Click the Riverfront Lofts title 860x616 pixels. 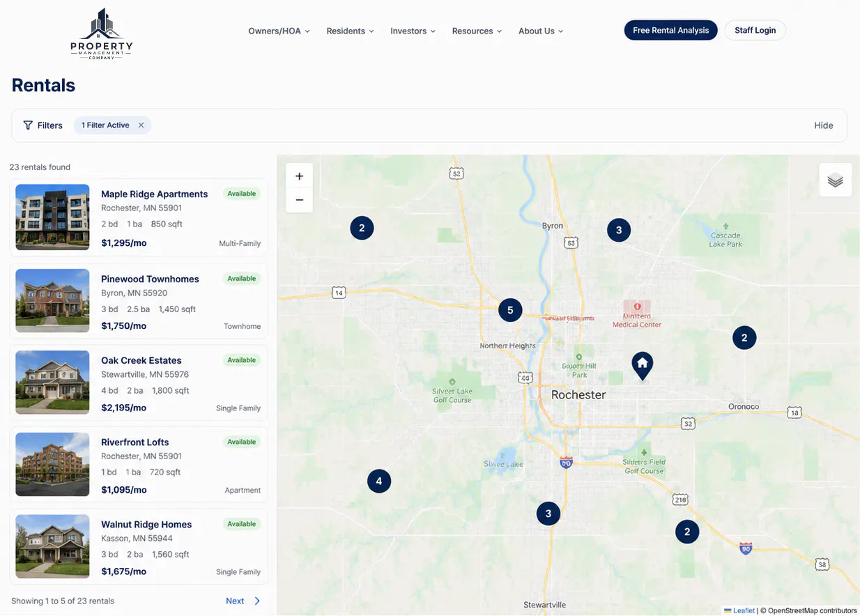tap(135, 442)
